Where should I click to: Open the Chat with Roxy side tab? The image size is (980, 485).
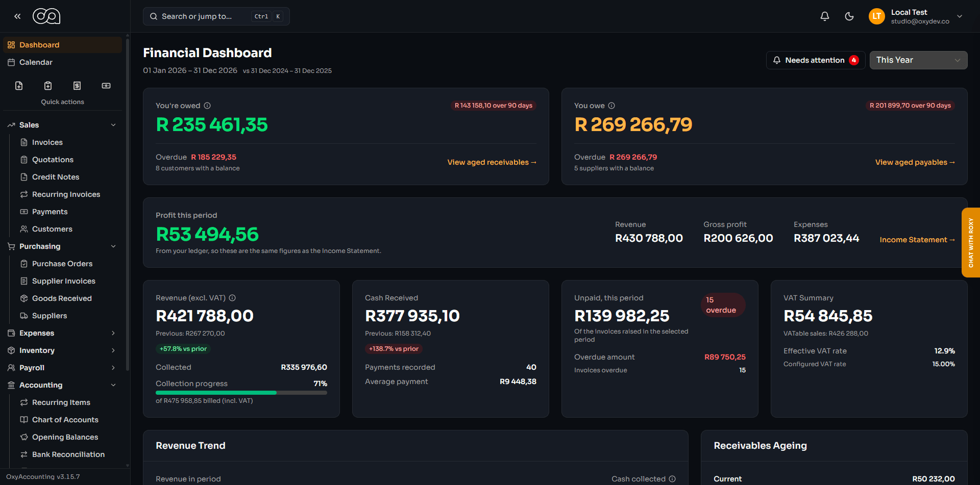971,243
